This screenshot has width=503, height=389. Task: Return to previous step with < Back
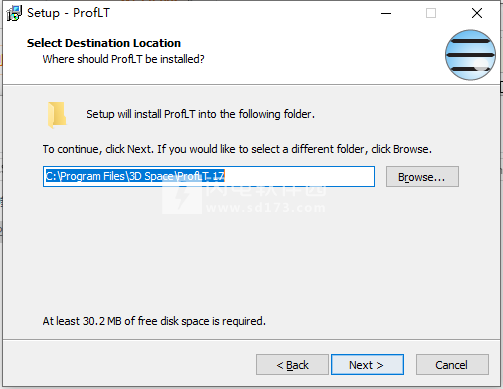(292, 365)
